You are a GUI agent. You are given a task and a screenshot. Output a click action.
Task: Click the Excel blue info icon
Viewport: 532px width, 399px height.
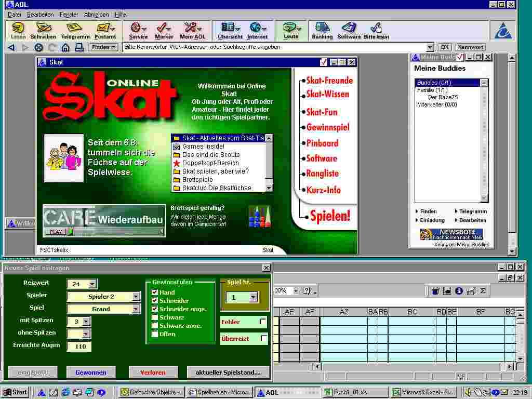[459, 291]
